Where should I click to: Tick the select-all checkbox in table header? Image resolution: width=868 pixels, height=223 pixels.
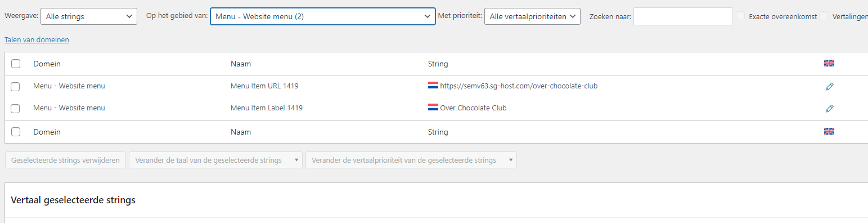click(x=16, y=64)
